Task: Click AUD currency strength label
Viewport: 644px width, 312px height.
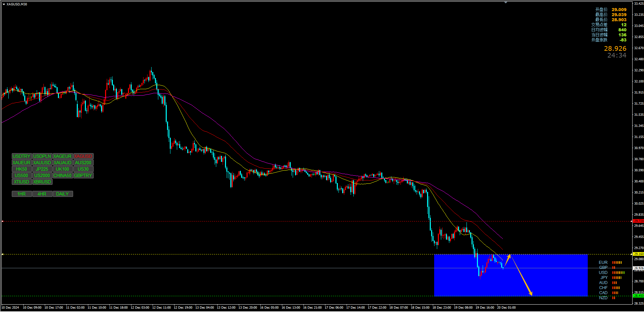Action: click(x=603, y=283)
